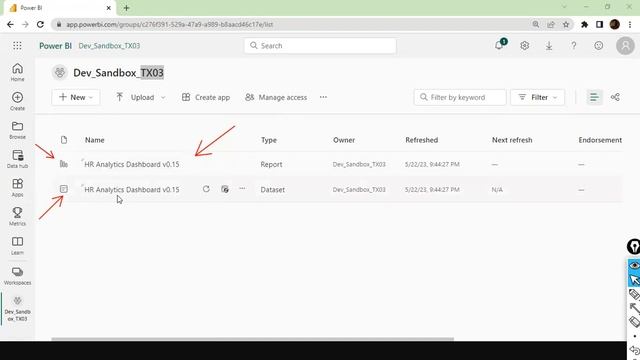640x360 pixels.
Task: Click N/A next refresh cell
Action: (x=497, y=189)
